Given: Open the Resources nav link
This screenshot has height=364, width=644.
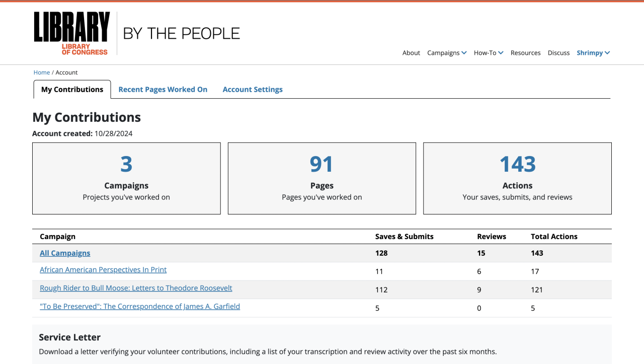Looking at the screenshot, I should (x=525, y=53).
